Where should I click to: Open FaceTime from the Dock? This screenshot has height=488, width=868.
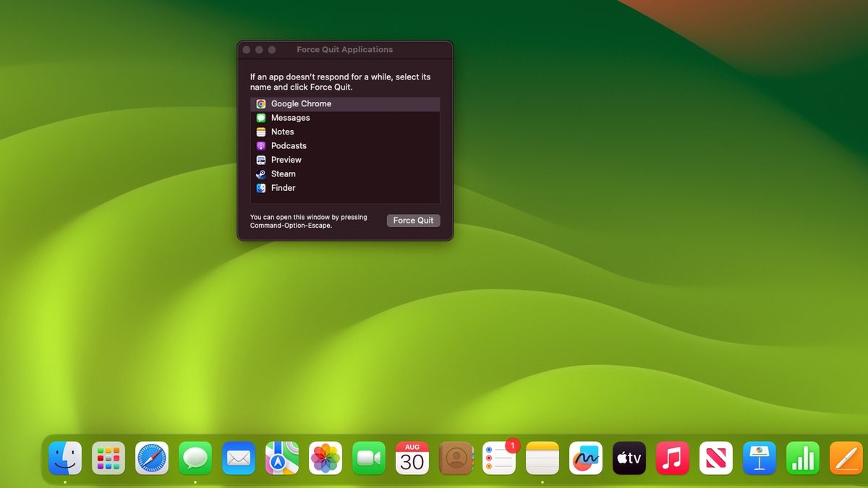point(369,458)
